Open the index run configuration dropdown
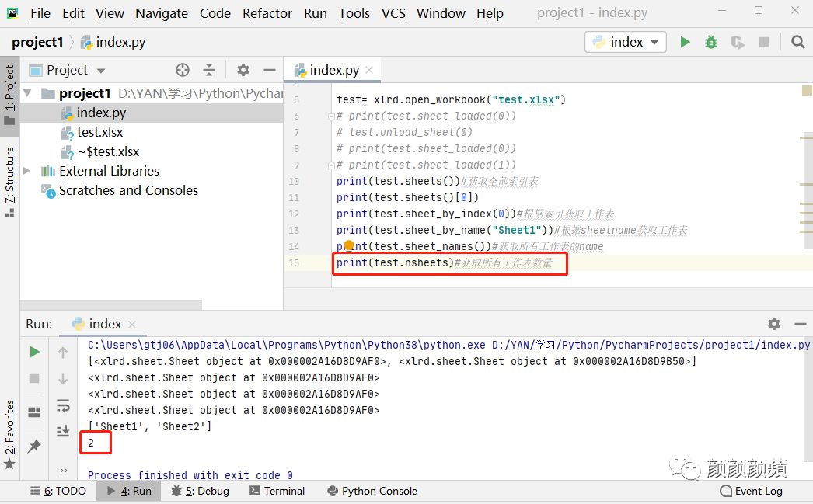The height and width of the screenshot is (504, 813). click(626, 42)
